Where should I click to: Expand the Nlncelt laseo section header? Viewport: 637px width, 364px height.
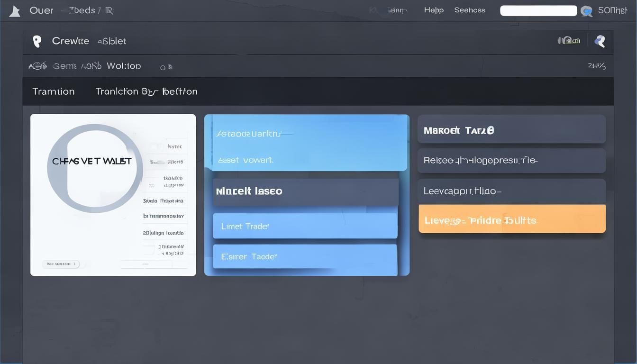coord(306,191)
